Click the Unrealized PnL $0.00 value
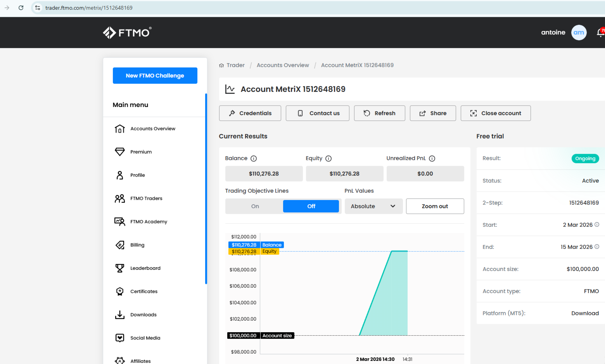Viewport: 605px width, 364px height. tap(425, 174)
